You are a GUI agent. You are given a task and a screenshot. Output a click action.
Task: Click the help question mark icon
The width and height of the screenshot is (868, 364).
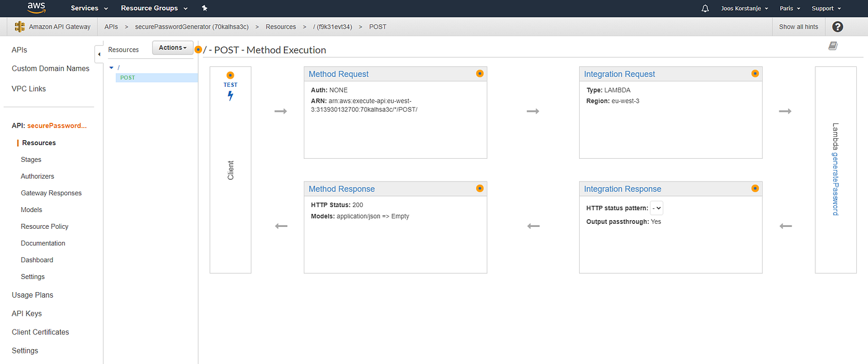[838, 27]
